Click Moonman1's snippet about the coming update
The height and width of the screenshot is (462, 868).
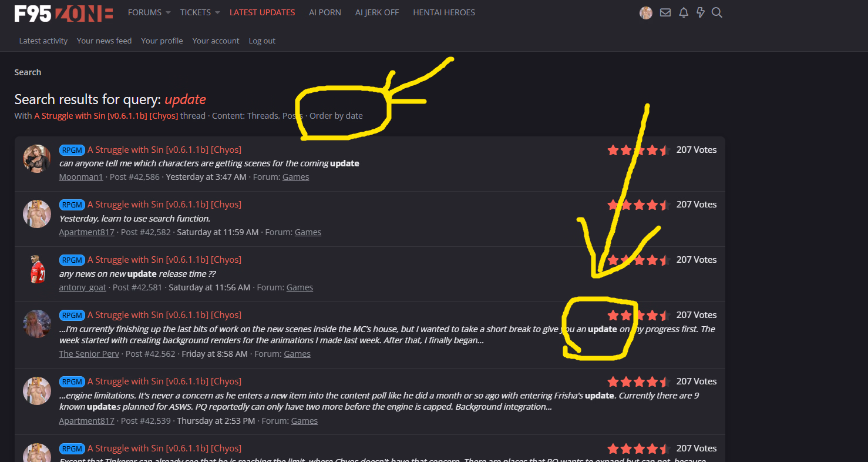point(209,163)
